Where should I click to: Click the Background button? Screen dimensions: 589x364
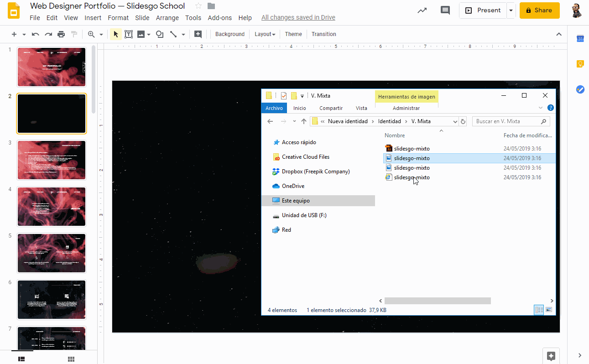pos(230,34)
